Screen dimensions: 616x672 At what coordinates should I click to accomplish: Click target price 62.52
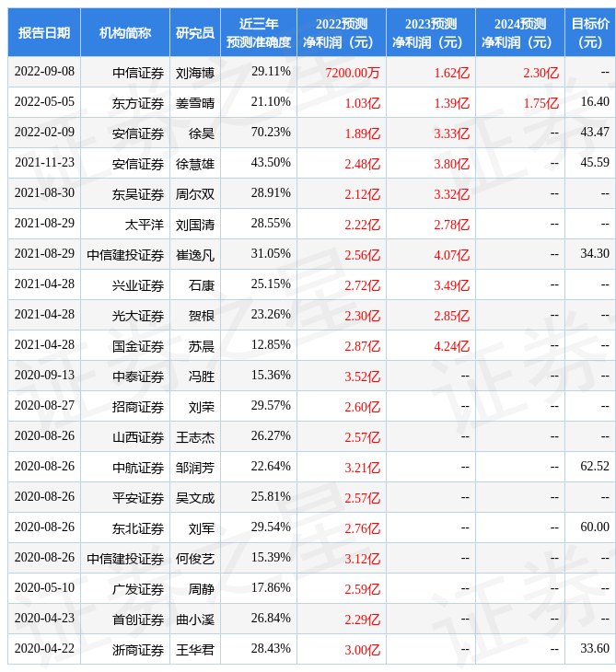point(595,467)
